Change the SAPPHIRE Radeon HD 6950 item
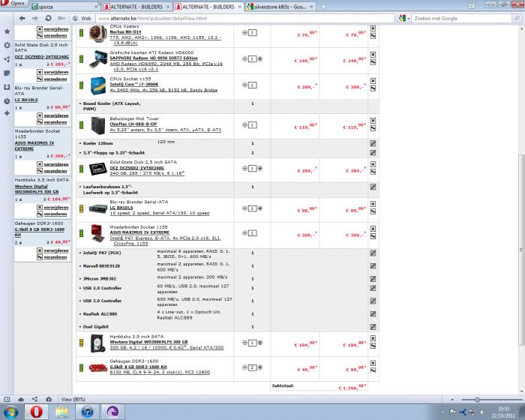Viewport: 525px width, 420px height. 373,62
